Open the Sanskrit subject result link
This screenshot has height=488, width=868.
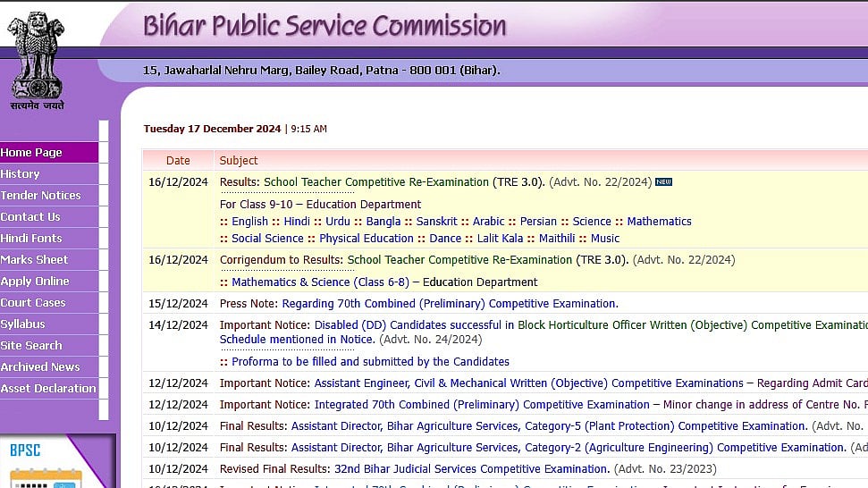pyautogui.click(x=436, y=222)
